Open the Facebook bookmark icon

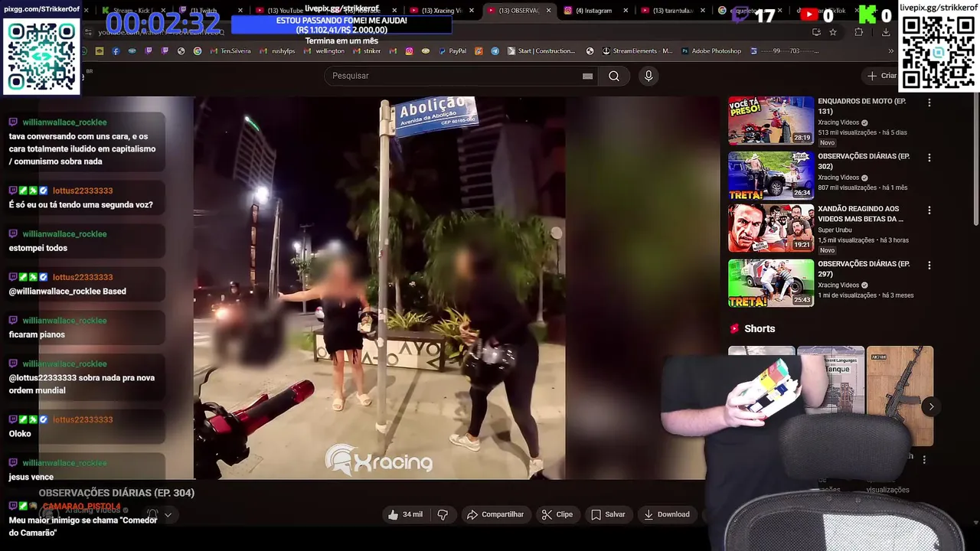click(116, 51)
